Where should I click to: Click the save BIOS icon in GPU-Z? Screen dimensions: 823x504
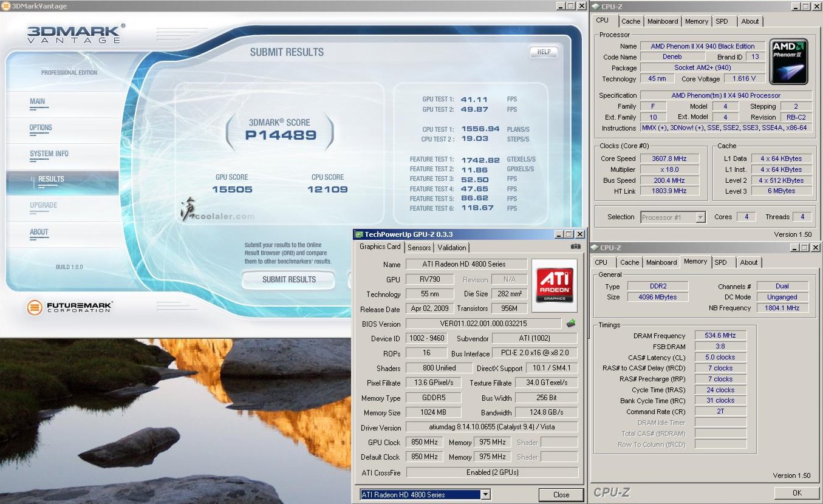[x=571, y=323]
